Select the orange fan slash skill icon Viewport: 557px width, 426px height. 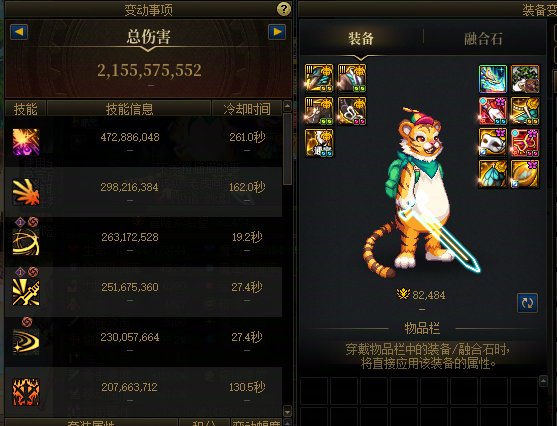click(26, 192)
